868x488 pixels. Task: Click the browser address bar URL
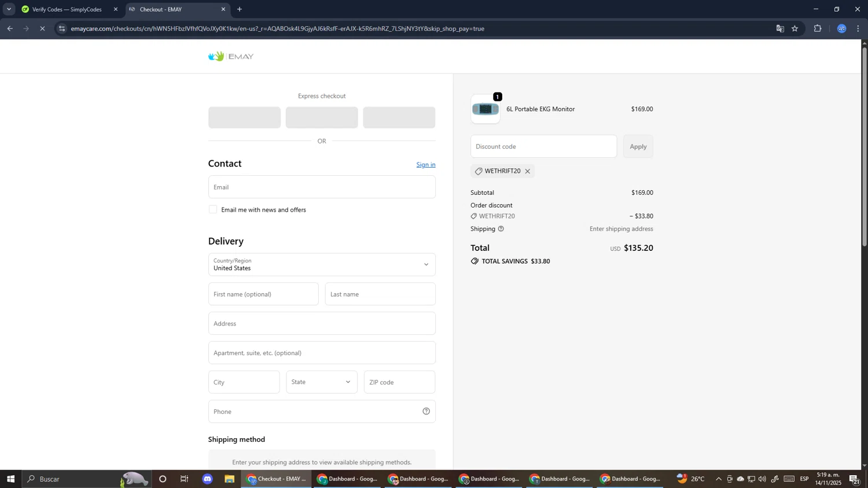pos(278,28)
